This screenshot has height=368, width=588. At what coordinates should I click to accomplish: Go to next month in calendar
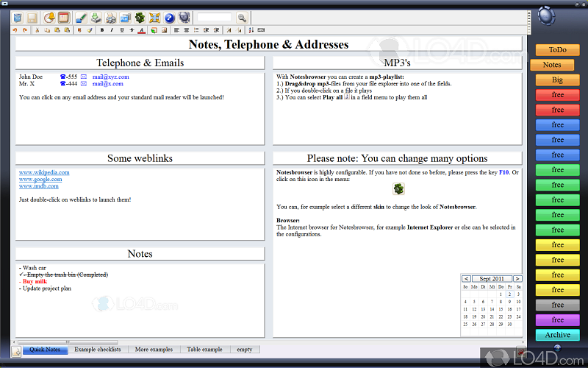[517, 279]
